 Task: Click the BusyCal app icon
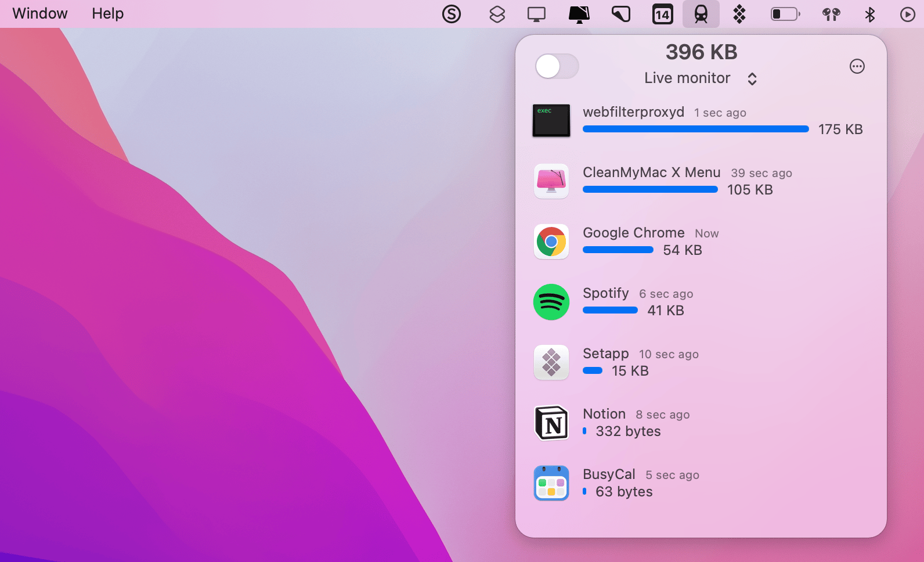pyautogui.click(x=551, y=483)
